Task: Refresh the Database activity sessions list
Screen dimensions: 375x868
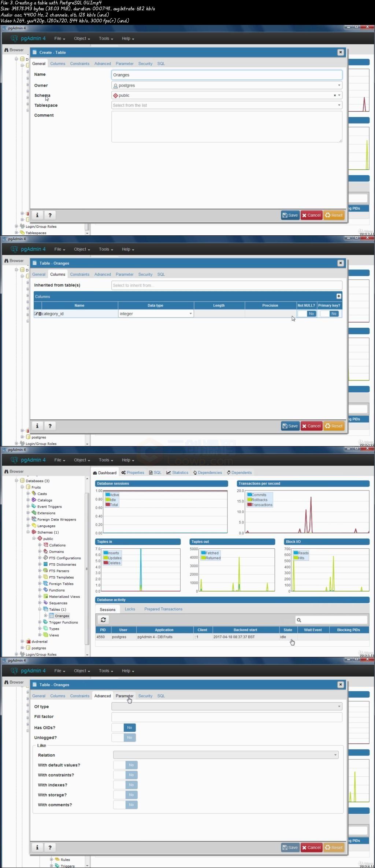Action: click(x=103, y=620)
